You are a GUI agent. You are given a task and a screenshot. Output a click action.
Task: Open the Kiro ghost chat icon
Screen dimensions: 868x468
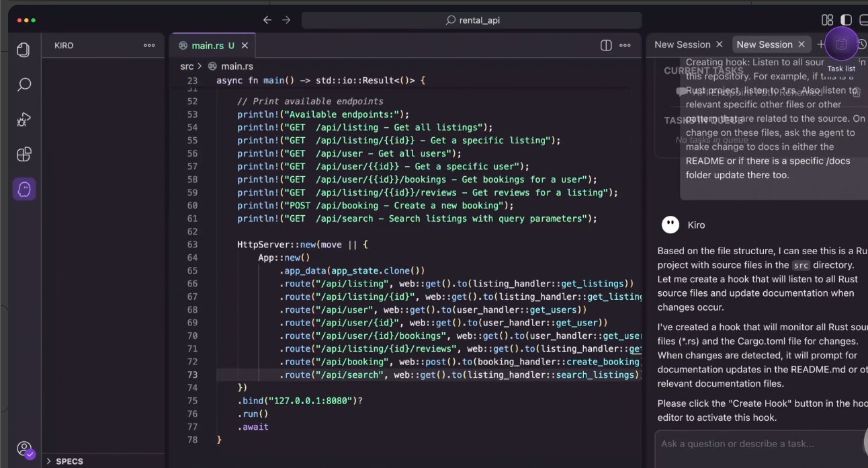(24, 189)
